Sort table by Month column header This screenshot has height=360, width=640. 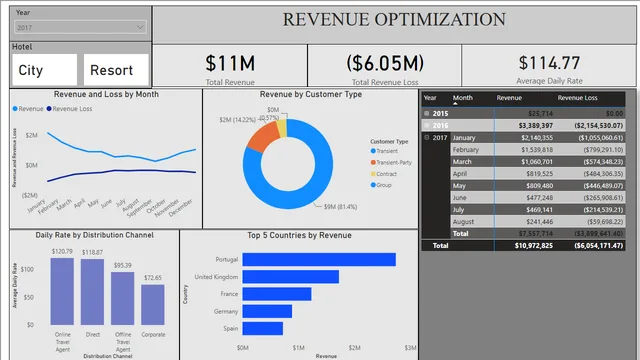[x=462, y=98]
